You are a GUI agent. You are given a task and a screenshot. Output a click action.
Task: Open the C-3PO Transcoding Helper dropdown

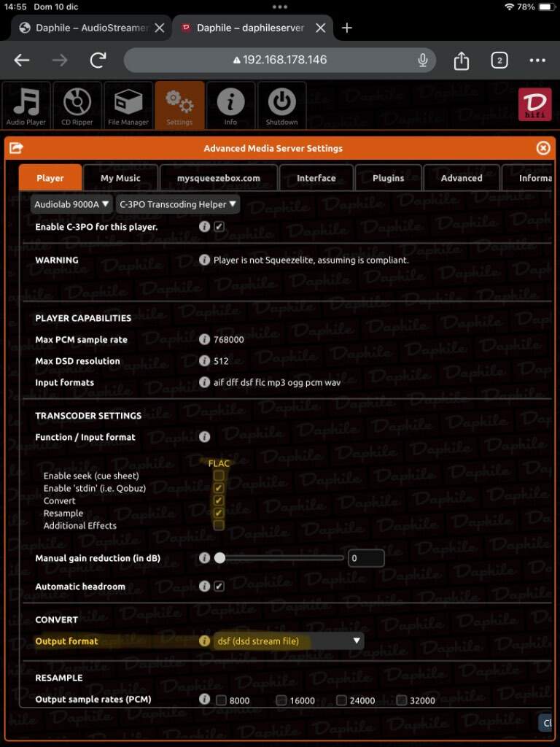click(178, 204)
